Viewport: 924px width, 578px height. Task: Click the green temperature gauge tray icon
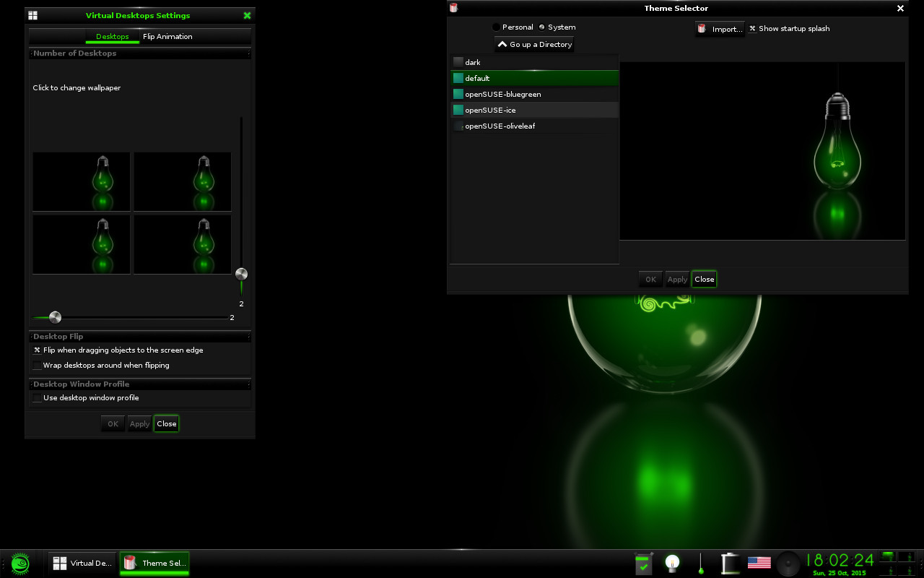point(701,563)
